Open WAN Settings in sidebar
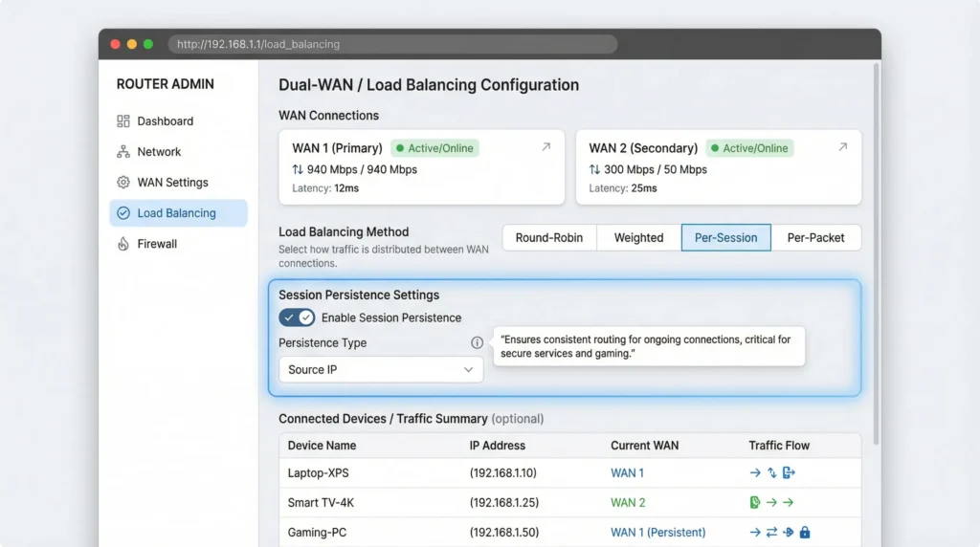The height and width of the screenshot is (547, 980). tap(178, 183)
